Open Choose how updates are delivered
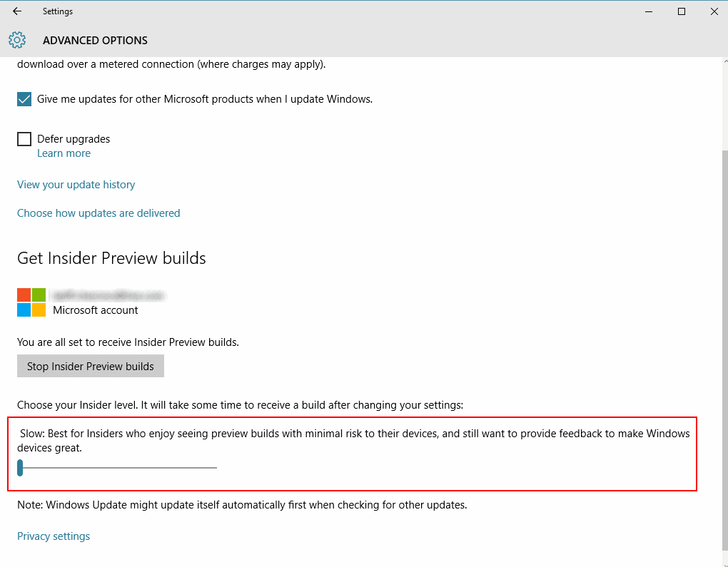The height and width of the screenshot is (567, 728). click(x=98, y=213)
